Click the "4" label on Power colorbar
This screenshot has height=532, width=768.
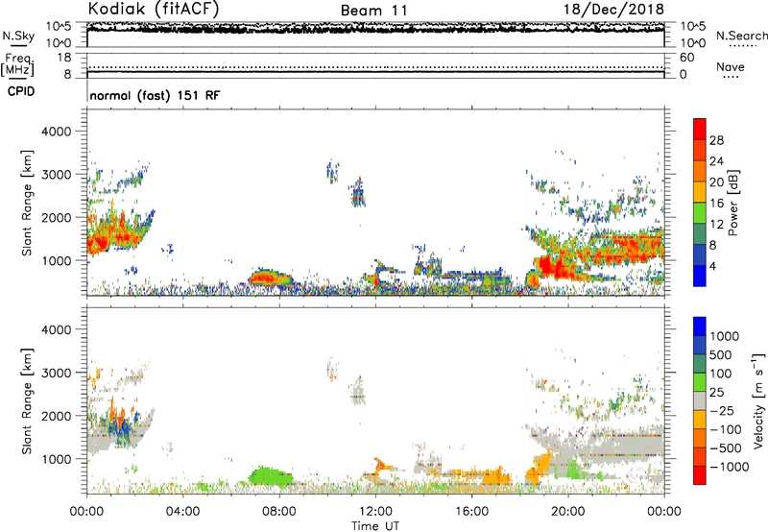(x=713, y=267)
